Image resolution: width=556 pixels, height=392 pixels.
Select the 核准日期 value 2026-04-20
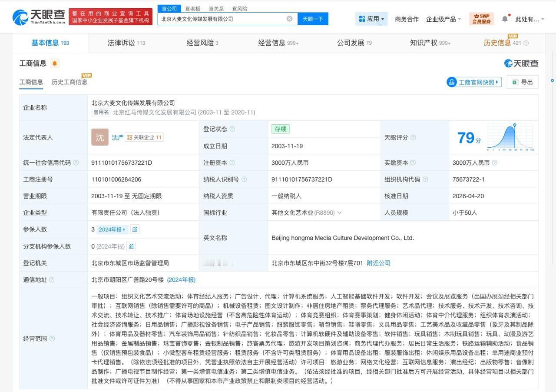(468, 196)
